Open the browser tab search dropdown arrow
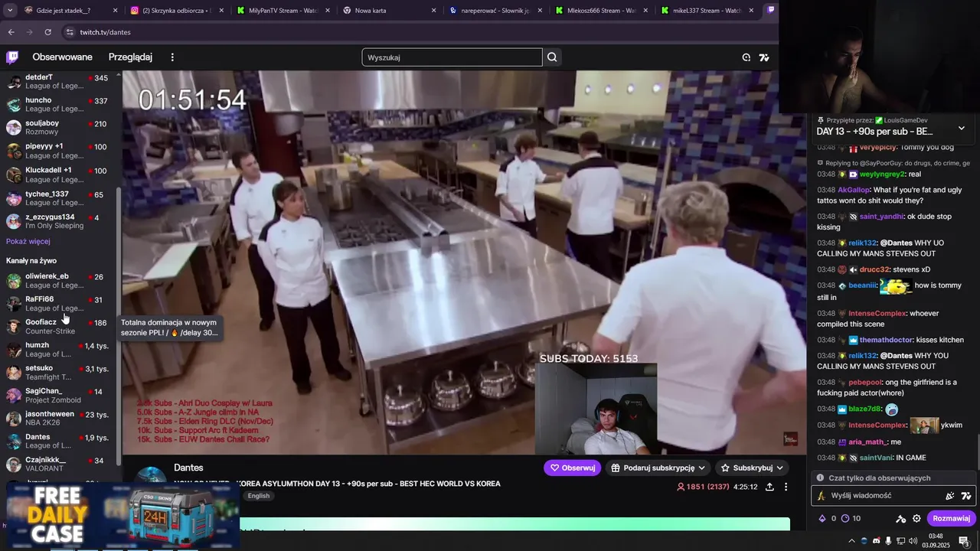This screenshot has height=551, width=980. click(10, 10)
